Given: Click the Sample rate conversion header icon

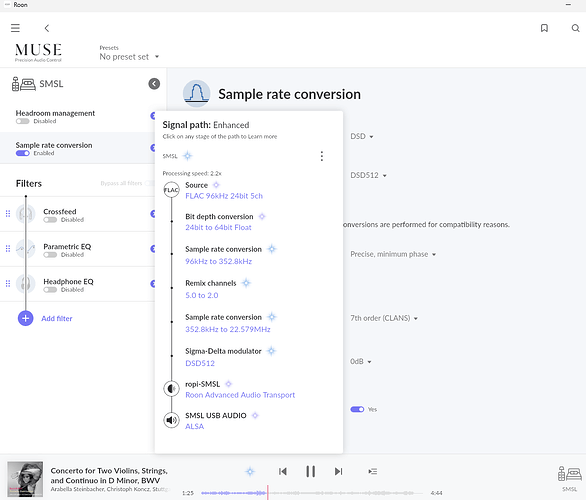Looking at the screenshot, I should (196, 93).
